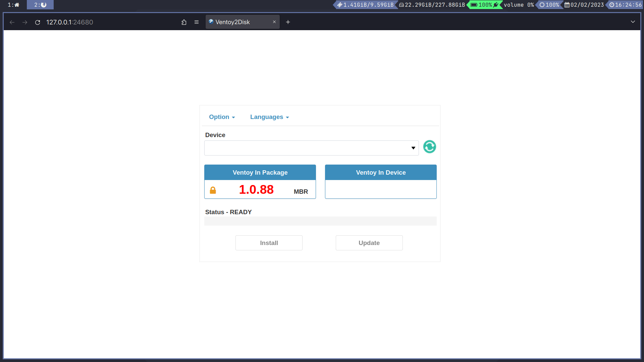
Task: Open the Option dropdown menu
Action: pos(222,117)
